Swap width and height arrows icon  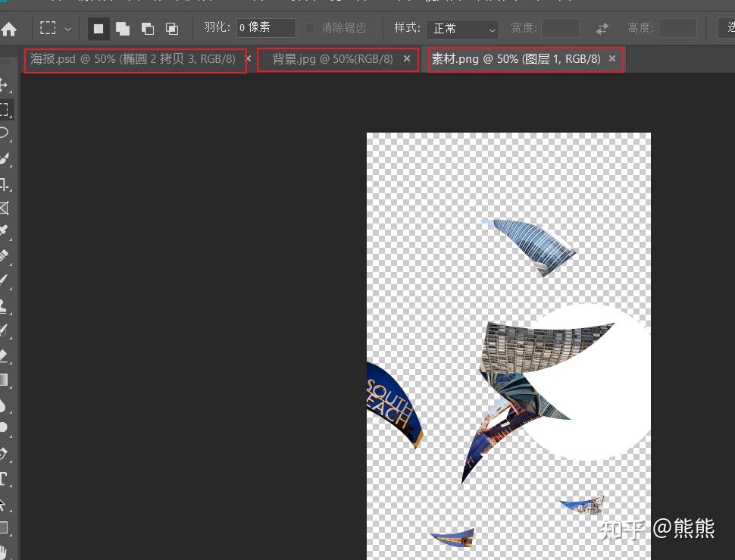pyautogui.click(x=602, y=29)
